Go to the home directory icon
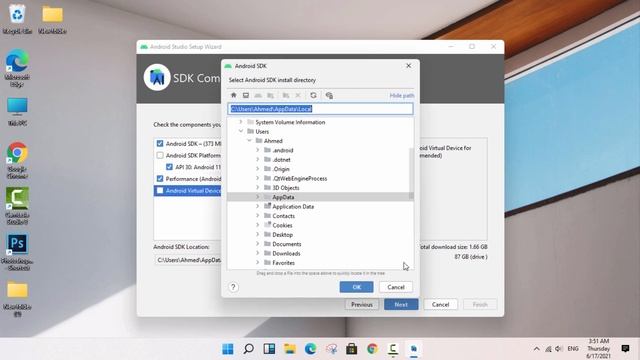 pos(233,95)
